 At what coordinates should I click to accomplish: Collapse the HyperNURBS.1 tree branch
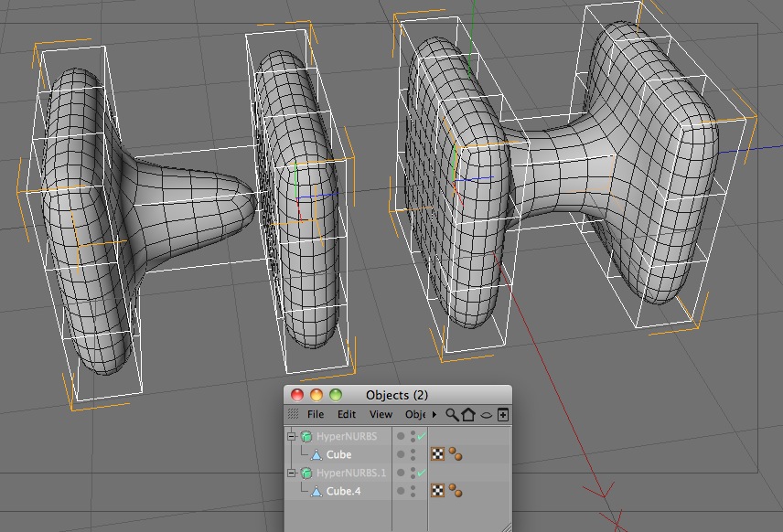(292, 473)
